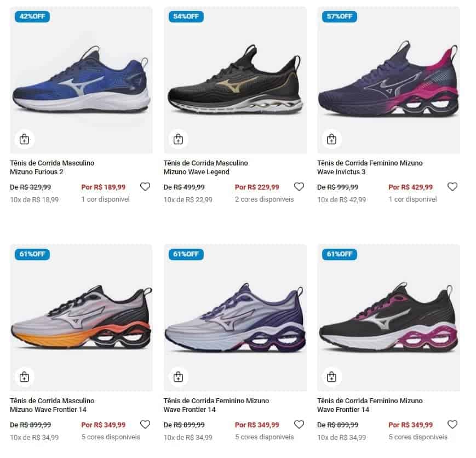This screenshot has height=458, width=476.
Task: View the gray-orange Wave Frontier 14 shoe image
Action: tap(81, 319)
